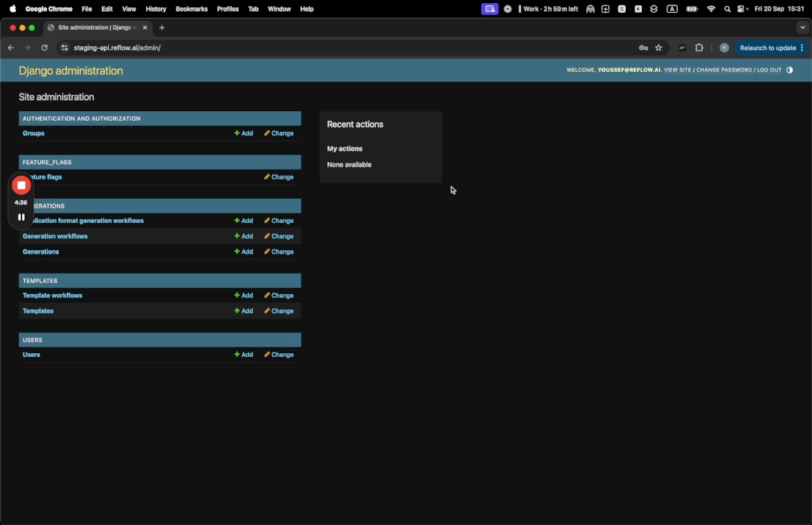Open the Profiles menu
The width and height of the screenshot is (812, 525).
click(228, 9)
